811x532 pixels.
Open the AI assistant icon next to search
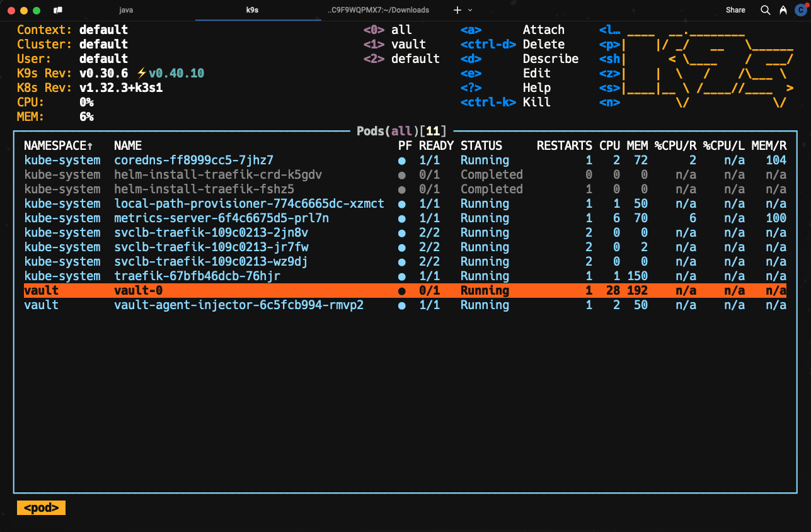point(783,10)
